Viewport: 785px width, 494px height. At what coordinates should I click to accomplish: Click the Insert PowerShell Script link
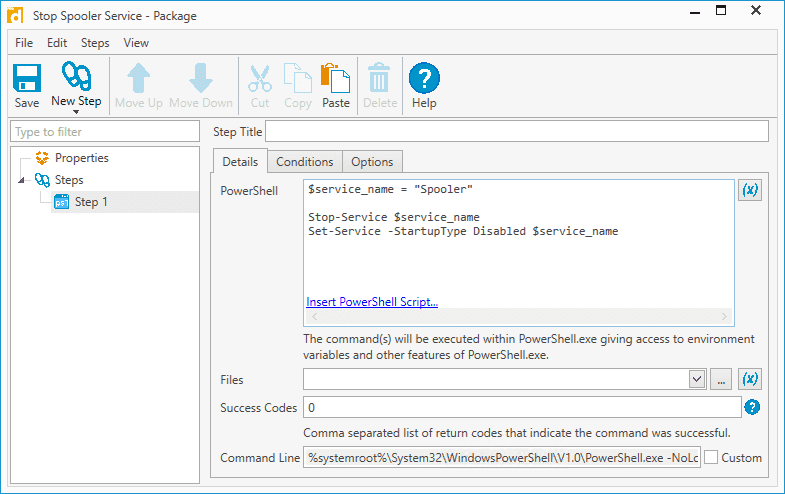click(x=372, y=302)
